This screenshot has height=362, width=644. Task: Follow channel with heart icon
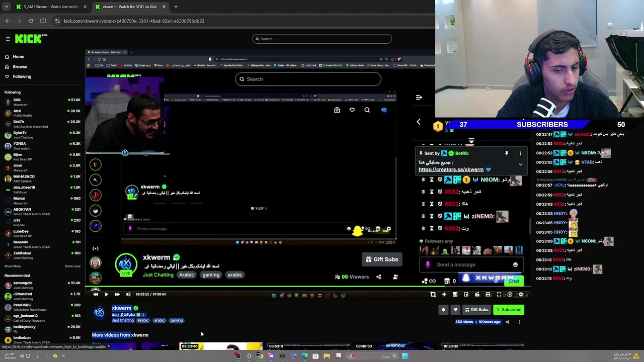coord(455,310)
